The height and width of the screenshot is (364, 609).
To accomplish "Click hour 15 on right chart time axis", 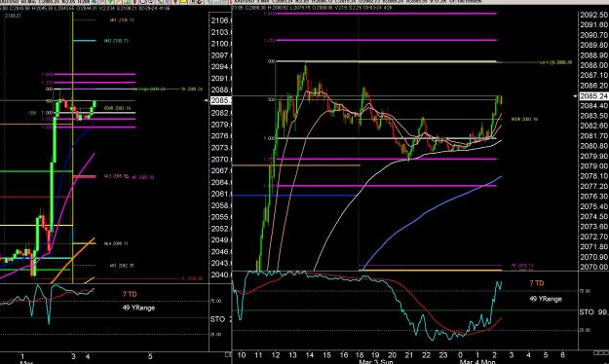I will click(326, 355).
